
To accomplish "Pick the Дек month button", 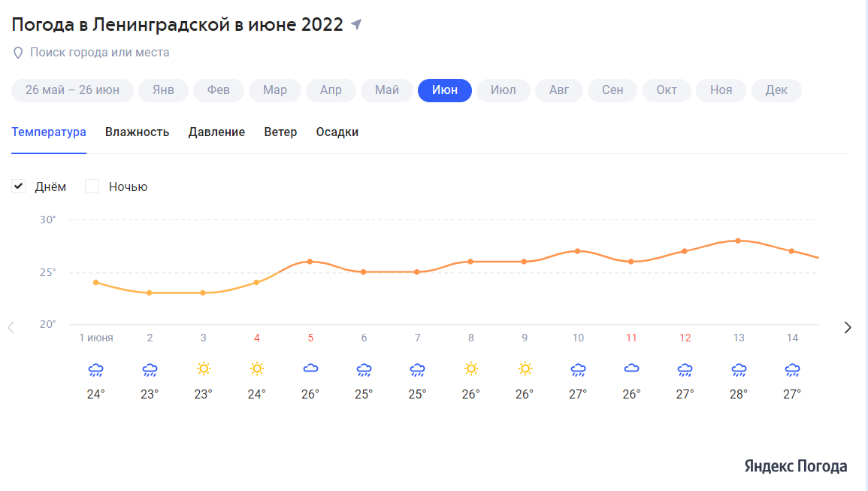I will (776, 90).
